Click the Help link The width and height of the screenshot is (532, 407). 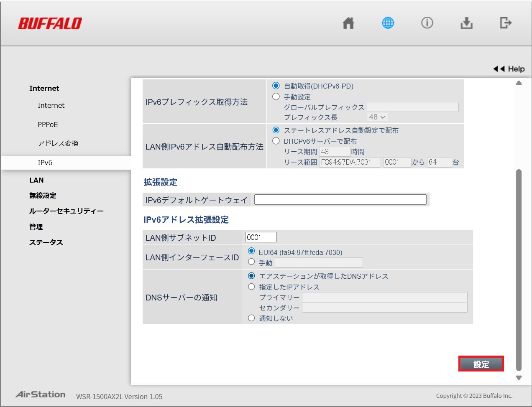tap(516, 69)
